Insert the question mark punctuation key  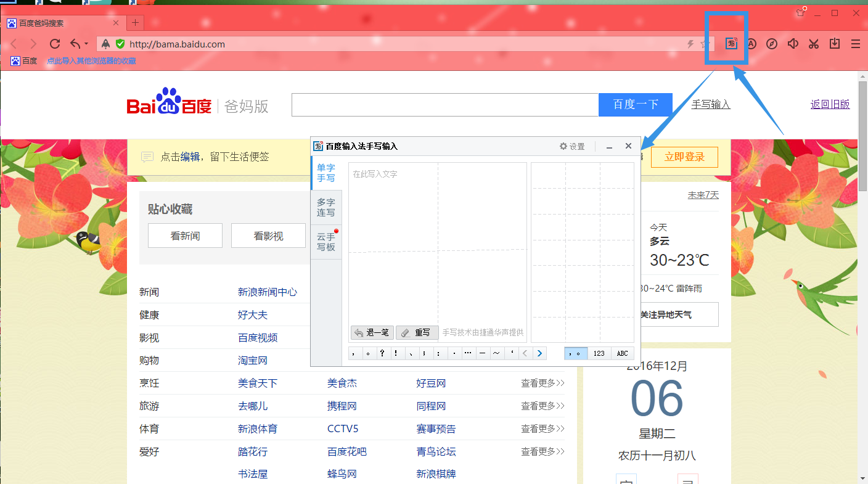pyautogui.click(x=382, y=353)
